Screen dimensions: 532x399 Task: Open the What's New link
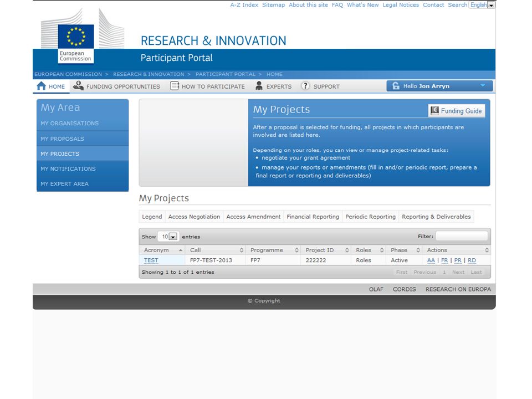362,5
